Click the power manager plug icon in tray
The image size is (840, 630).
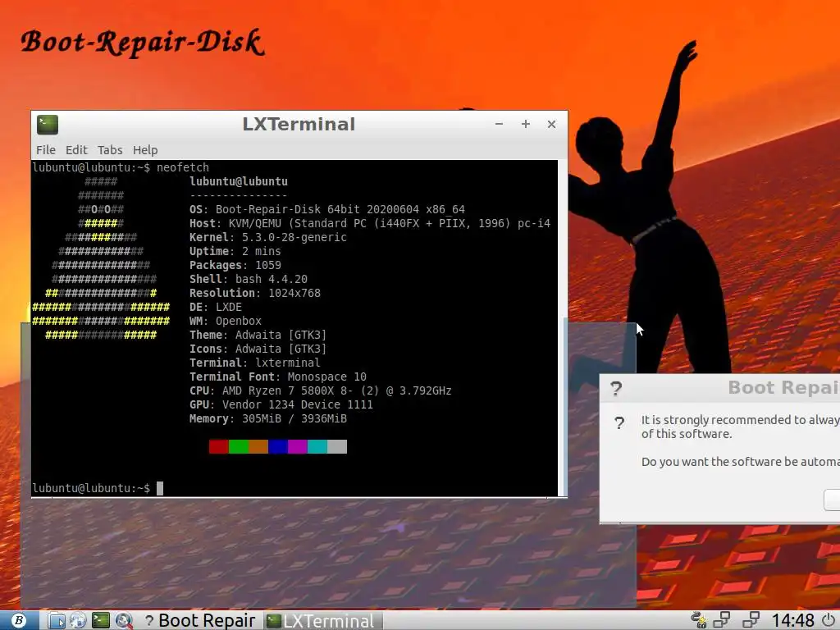pos(698,620)
